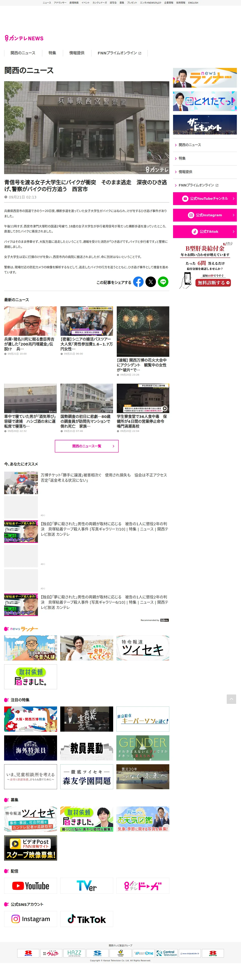Click the KETO footer logo
Image resolution: width=241 pixels, height=980 pixels.
213,953
